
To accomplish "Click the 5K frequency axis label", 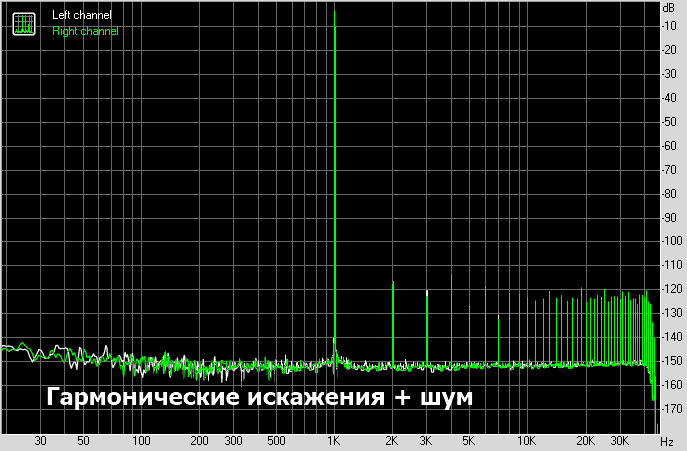I will click(x=468, y=441).
